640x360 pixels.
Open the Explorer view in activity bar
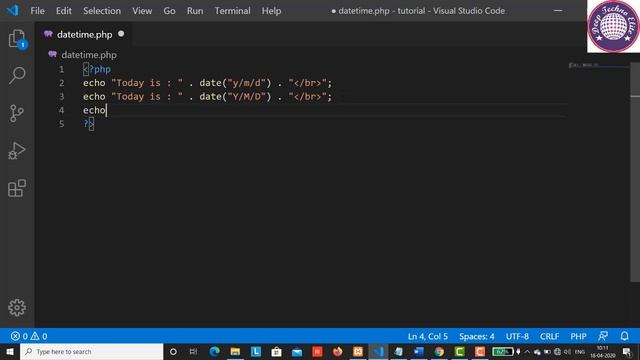pos(17,38)
